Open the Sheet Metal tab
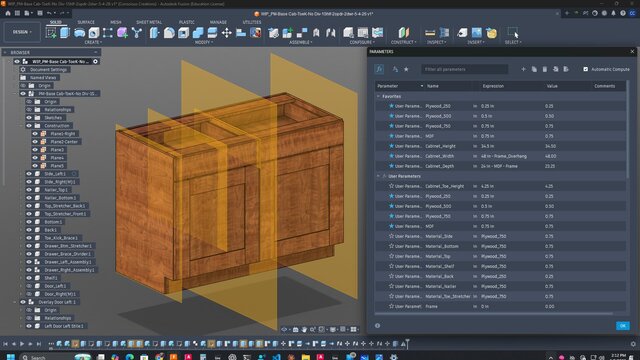This screenshot has height=360, width=640. [149, 22]
